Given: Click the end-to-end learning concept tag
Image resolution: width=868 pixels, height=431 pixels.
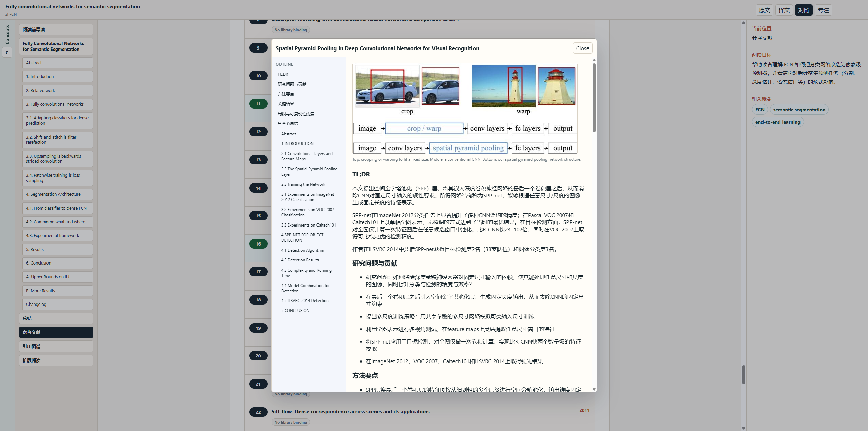Looking at the screenshot, I should pyautogui.click(x=777, y=122).
